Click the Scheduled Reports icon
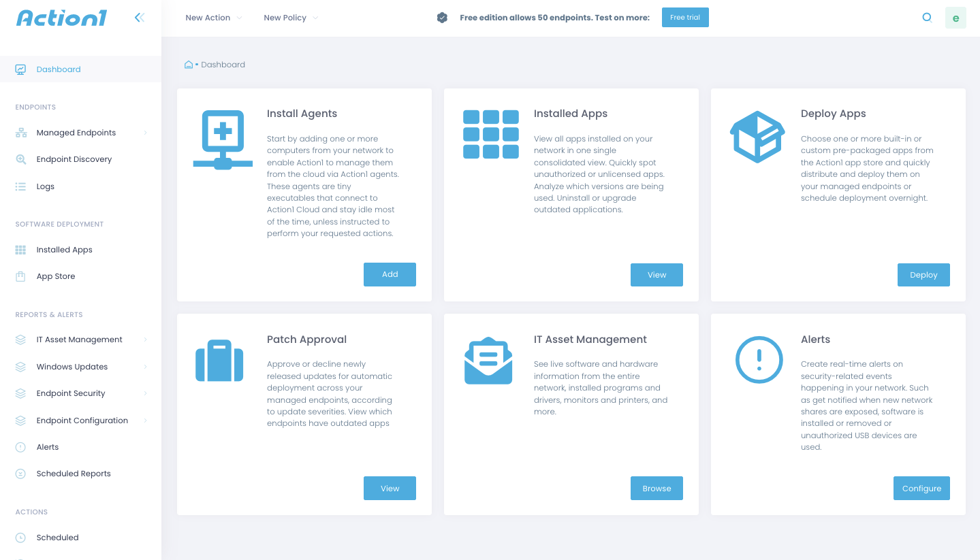 tap(21, 474)
